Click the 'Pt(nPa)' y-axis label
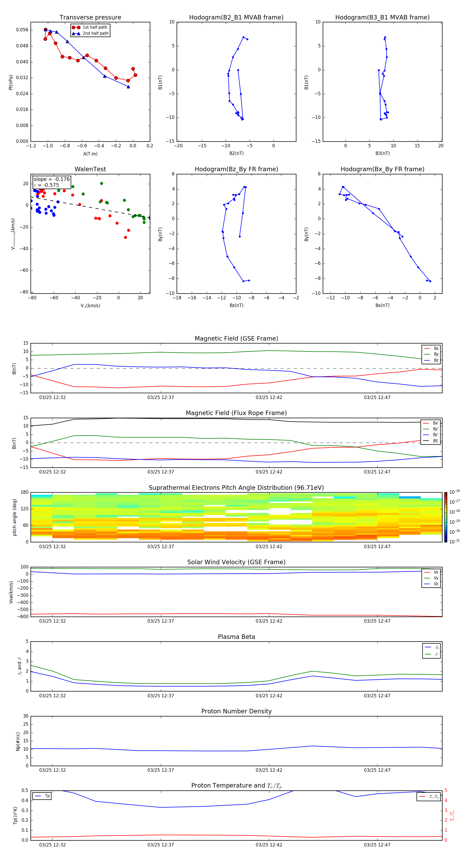Viewport: 473px width, 868px height. 11,82
